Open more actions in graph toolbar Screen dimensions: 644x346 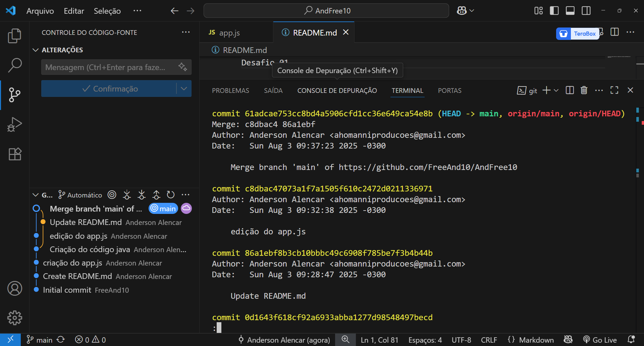coord(185,195)
